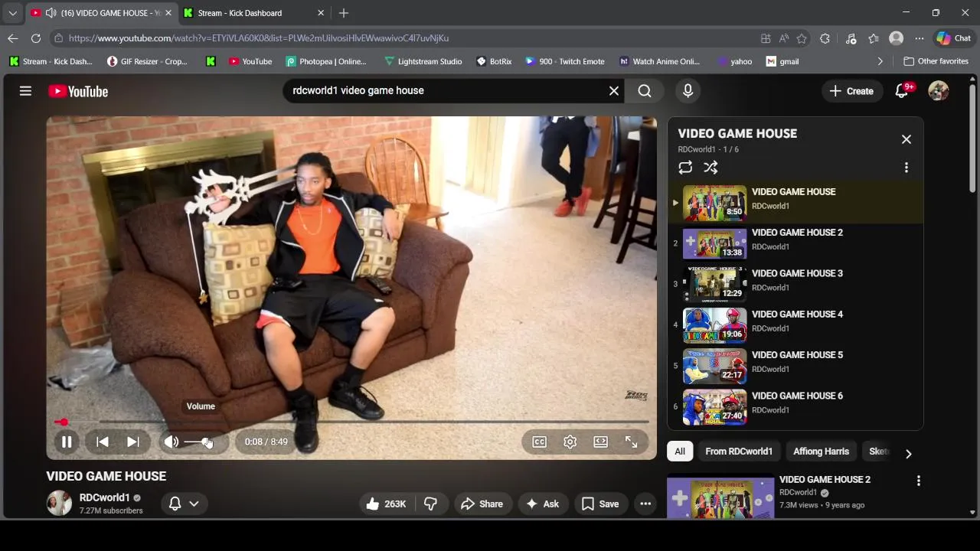Start voice search with microphone
This screenshot has width=980, height=551.
click(x=688, y=90)
